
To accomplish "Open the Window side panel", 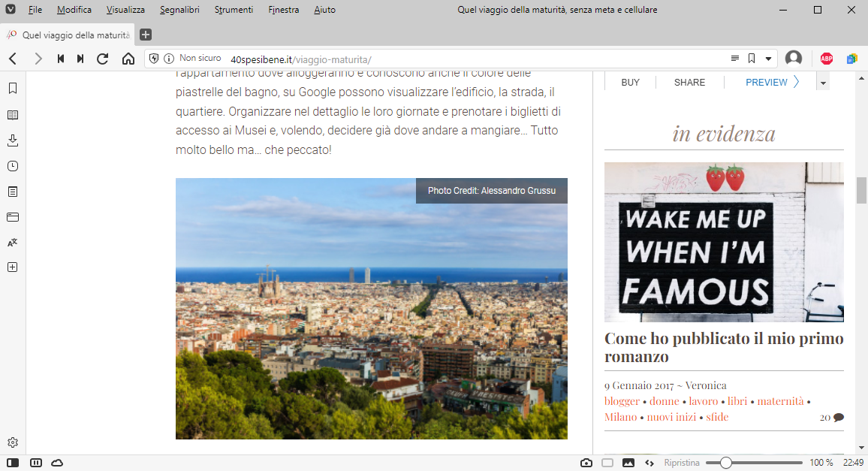I will pos(13,217).
